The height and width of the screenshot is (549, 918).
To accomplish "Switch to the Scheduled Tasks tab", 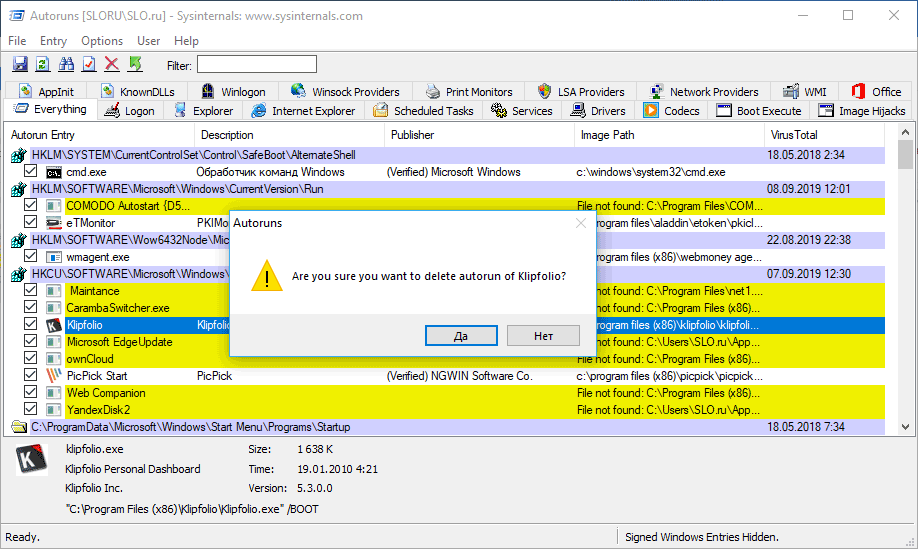I will click(x=423, y=111).
